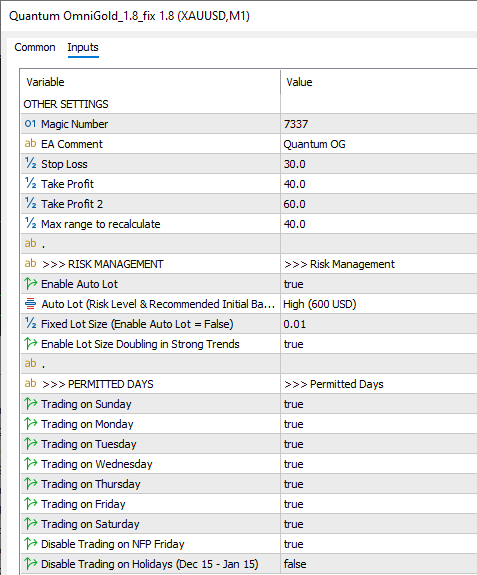The width and height of the screenshot is (477, 575).
Task: Change Disable Trading on Holidays false value
Action: 295,564
